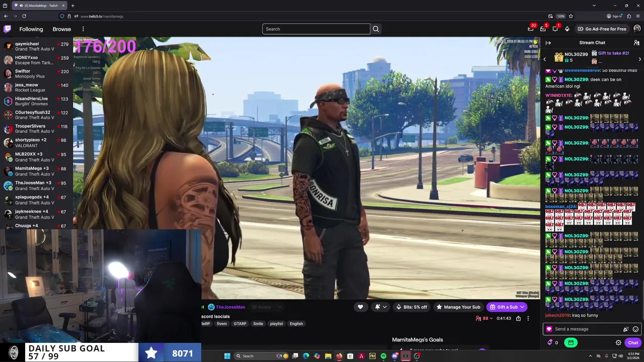This screenshot has height=362, width=644.
Task: Open the party popper message effects icon
Action: coord(626,329)
